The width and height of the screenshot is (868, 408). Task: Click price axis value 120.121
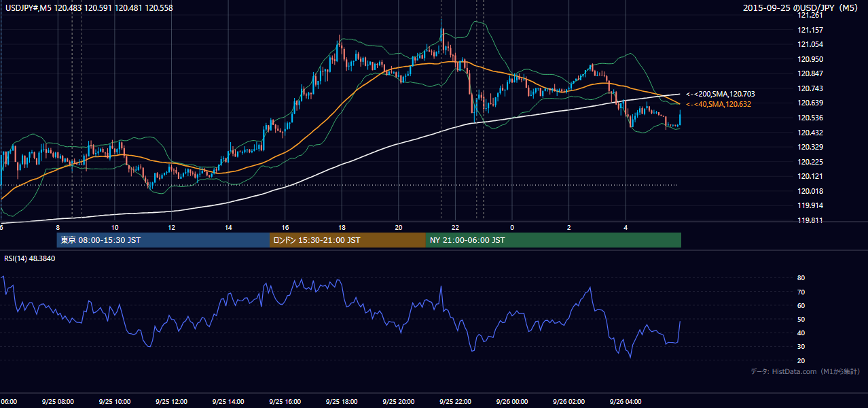pyautogui.click(x=811, y=176)
